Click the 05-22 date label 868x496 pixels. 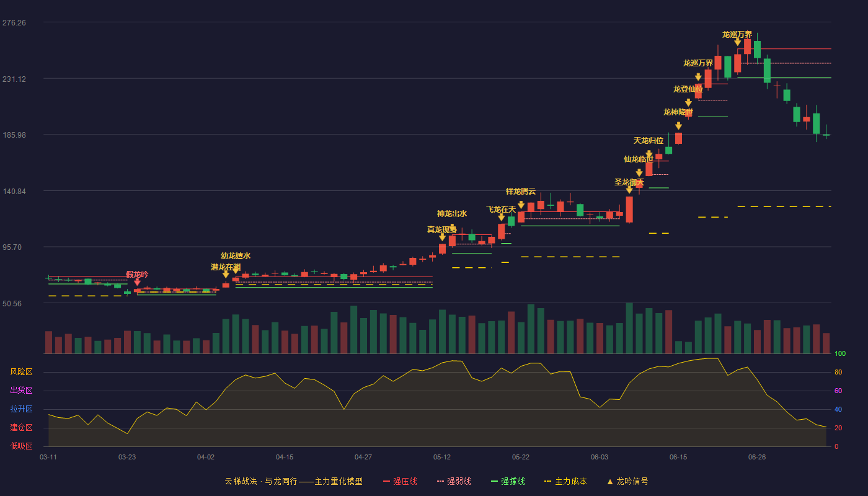click(521, 457)
